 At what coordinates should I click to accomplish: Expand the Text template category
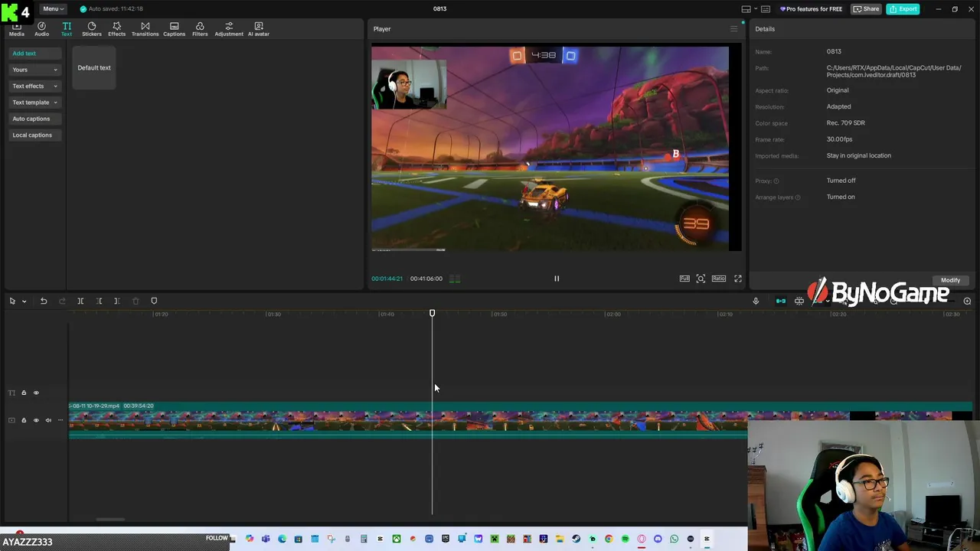pyautogui.click(x=34, y=102)
